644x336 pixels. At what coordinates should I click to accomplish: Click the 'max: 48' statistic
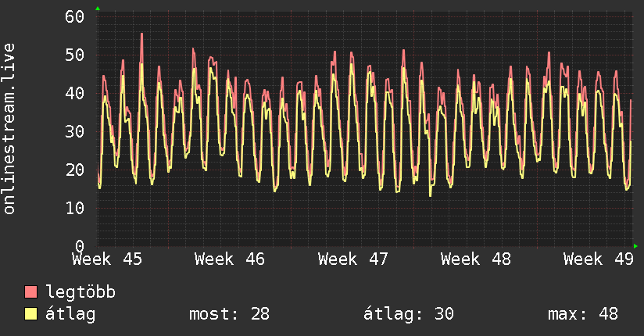coord(583,314)
